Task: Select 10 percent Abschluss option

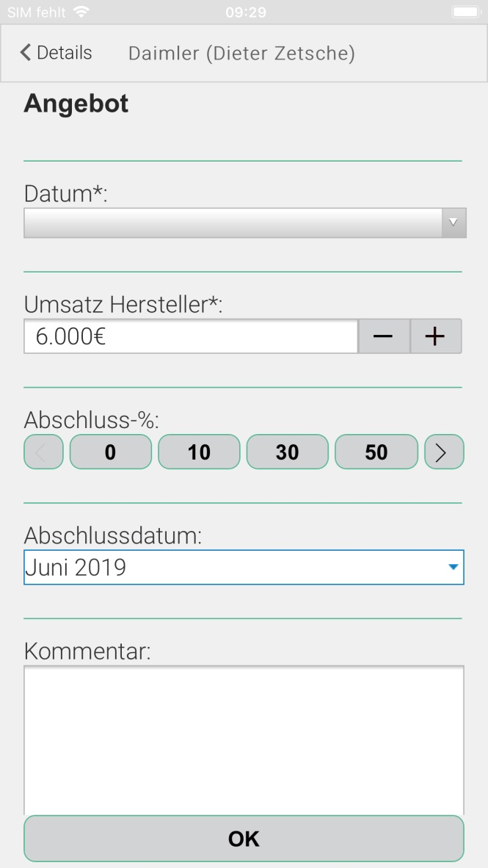Action: 199,452
